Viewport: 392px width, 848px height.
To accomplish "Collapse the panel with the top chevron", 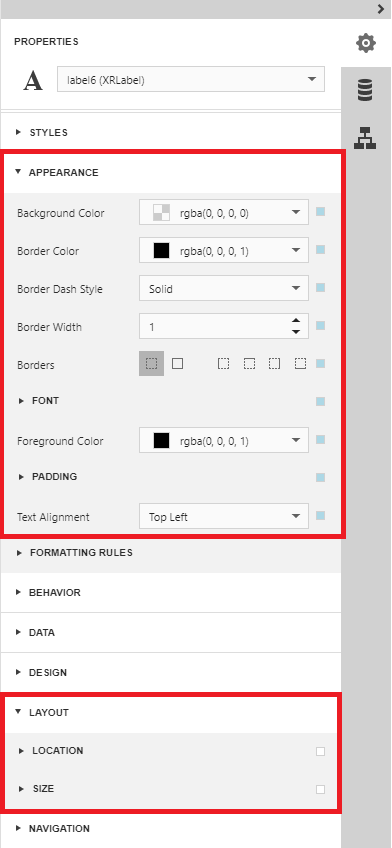I will (381, 9).
